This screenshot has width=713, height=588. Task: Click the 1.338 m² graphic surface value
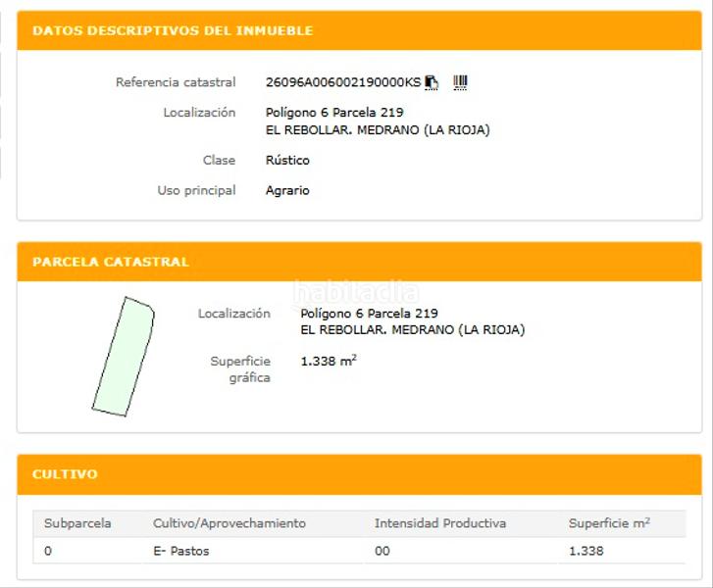tap(329, 361)
